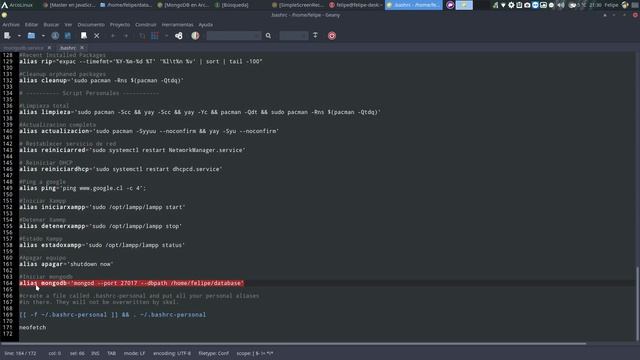640x360 pixels.
Task: Switch to felipe@felipe-desk terminal taskbar window
Action: pos(355,5)
